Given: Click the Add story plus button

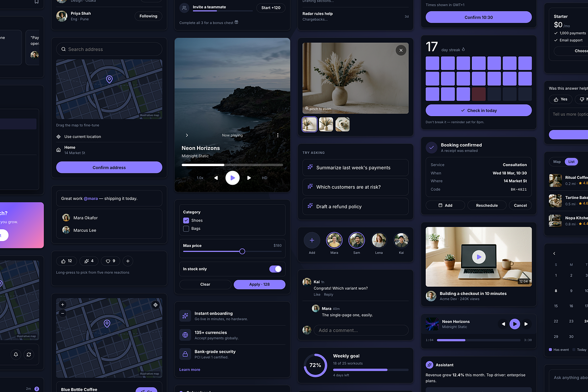Looking at the screenshot, I should point(312,240).
